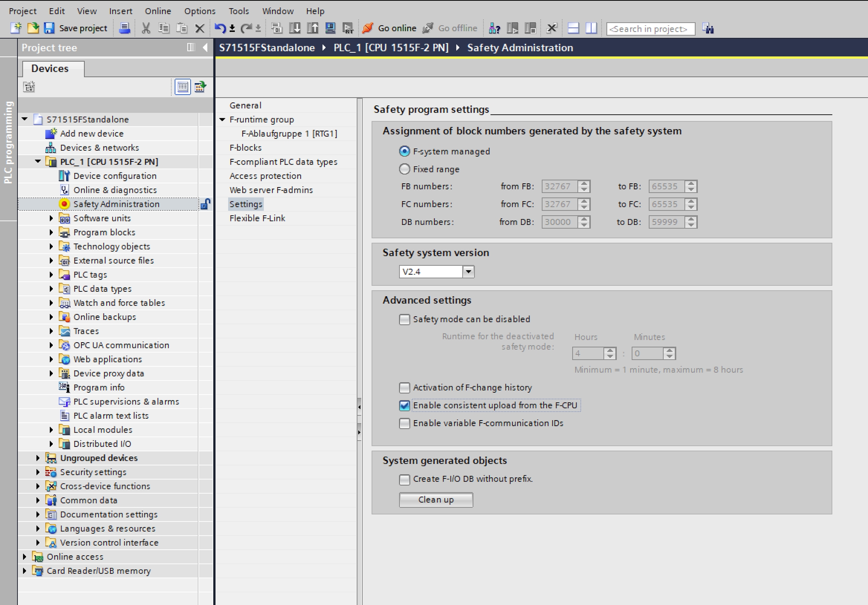Open the Options menu

coord(200,11)
